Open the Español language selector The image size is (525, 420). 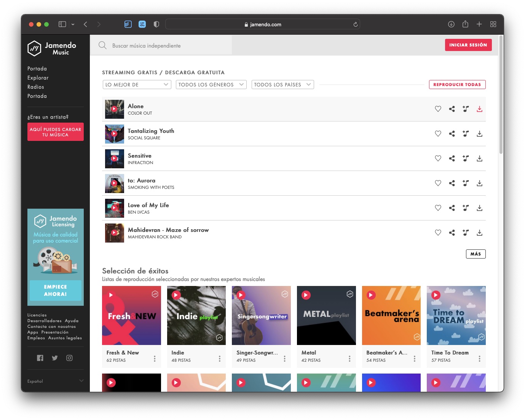[56, 381]
